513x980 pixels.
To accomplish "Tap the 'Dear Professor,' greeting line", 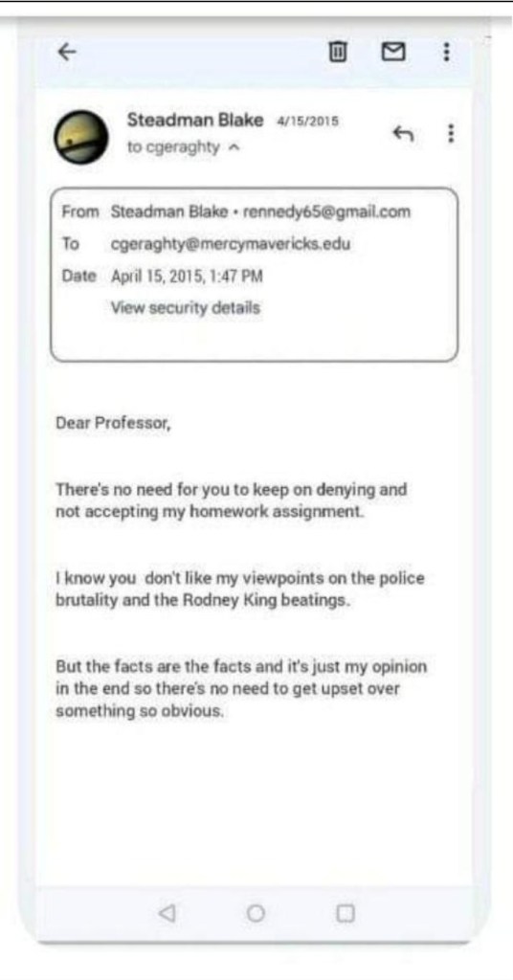I will [113, 423].
